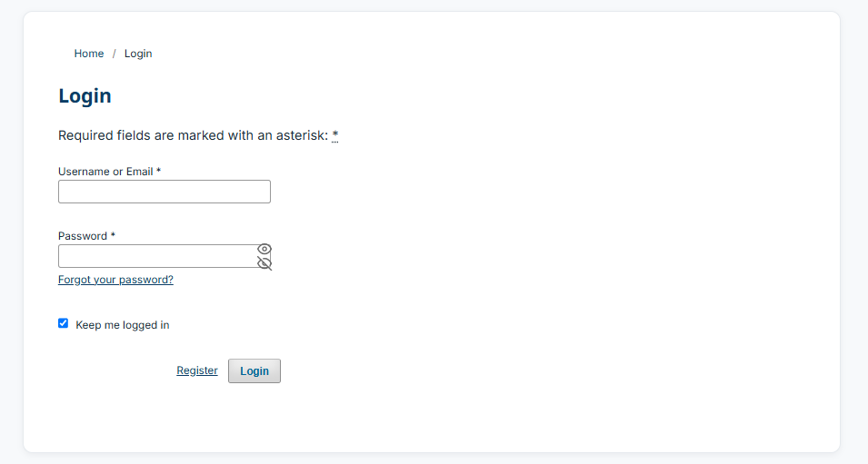The image size is (868, 464).
Task: Click the Username or Email label text
Action: coord(105,172)
